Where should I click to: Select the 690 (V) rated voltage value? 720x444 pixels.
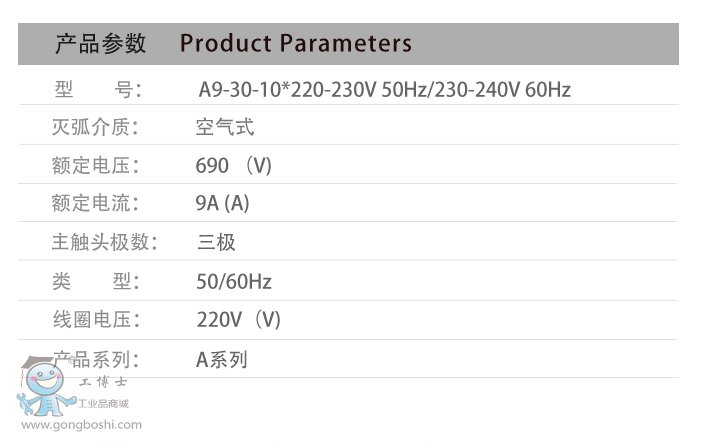pyautogui.click(x=233, y=166)
